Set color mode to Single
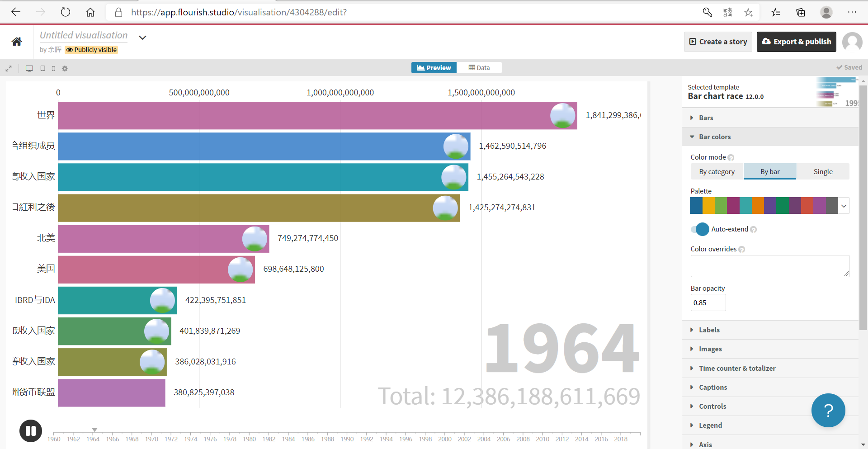This screenshot has width=868, height=449. click(x=823, y=171)
